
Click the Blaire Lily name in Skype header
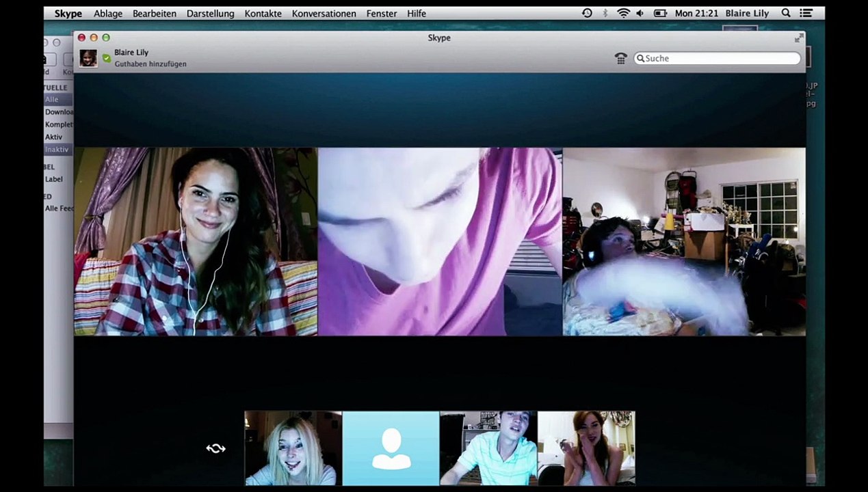(131, 53)
